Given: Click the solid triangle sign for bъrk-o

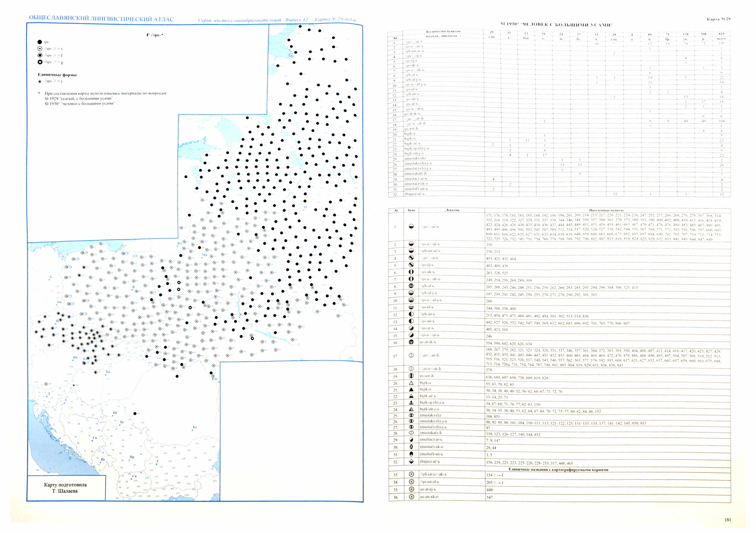Looking at the screenshot, I should [x=411, y=389].
